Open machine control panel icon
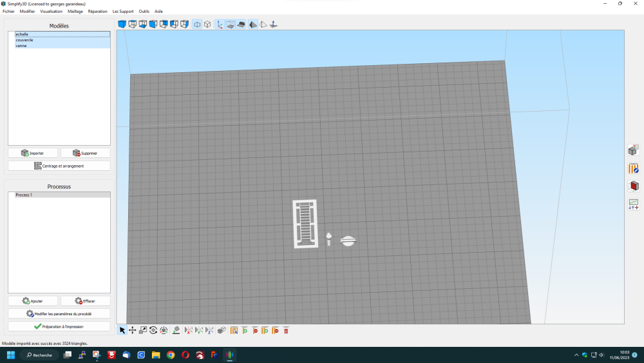Image resolution: width=644 pixels, height=363 pixels. click(x=633, y=204)
